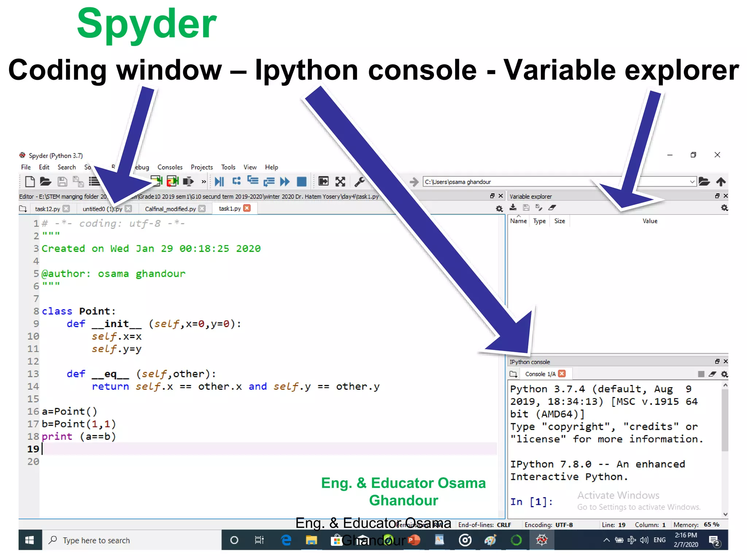This screenshot has width=747, height=560.
Task: Save current file via toolbar
Action: click(x=62, y=181)
